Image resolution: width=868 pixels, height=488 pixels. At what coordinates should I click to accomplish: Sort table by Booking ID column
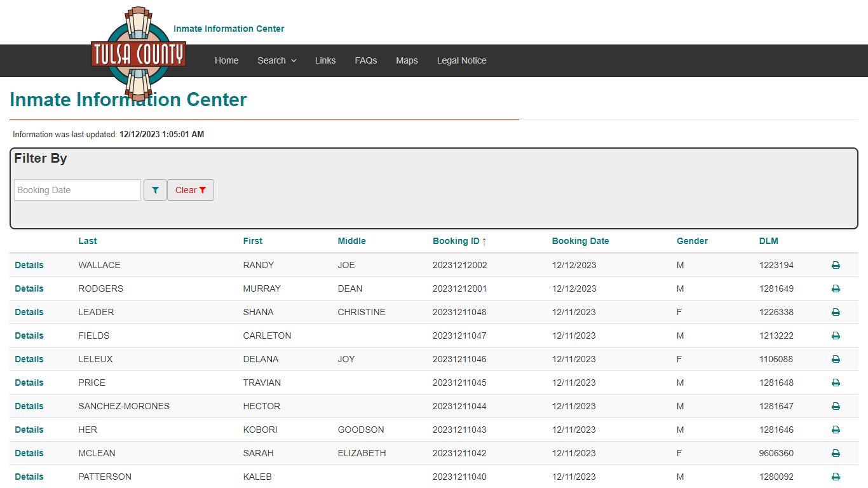pos(459,241)
